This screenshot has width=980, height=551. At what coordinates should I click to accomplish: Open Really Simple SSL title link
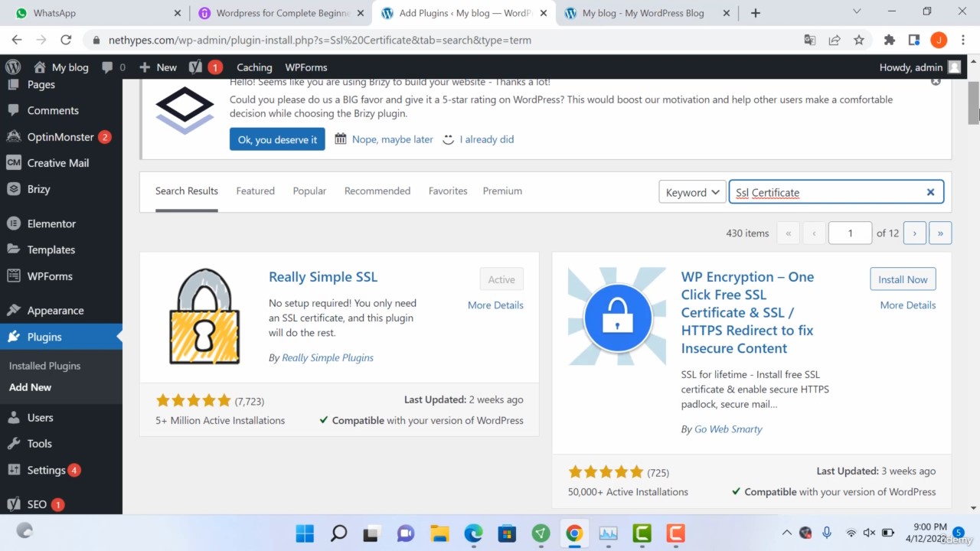[x=323, y=277]
